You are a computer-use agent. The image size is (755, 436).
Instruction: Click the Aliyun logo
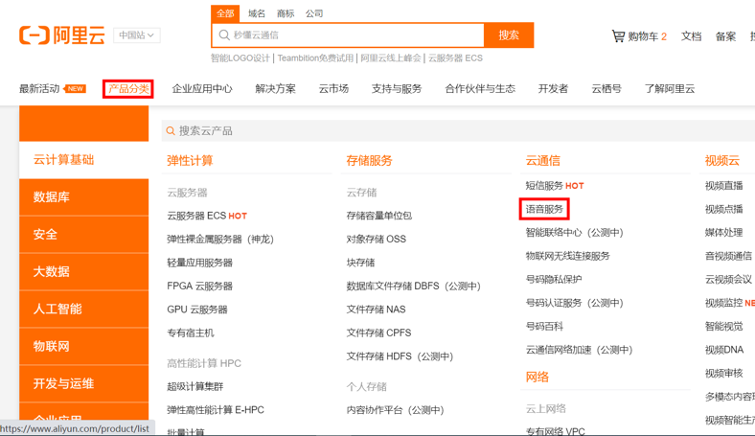point(62,35)
